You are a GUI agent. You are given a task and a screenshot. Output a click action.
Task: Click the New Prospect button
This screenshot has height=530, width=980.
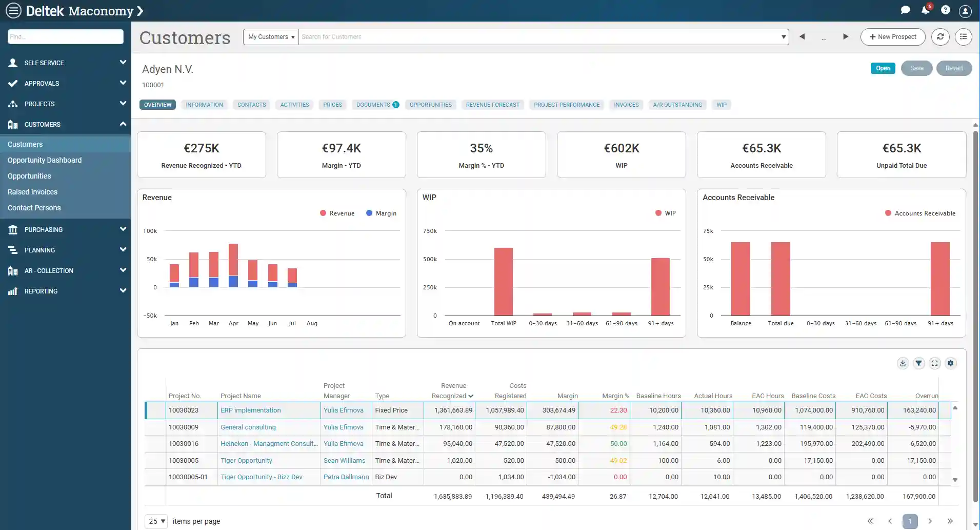[x=892, y=37]
